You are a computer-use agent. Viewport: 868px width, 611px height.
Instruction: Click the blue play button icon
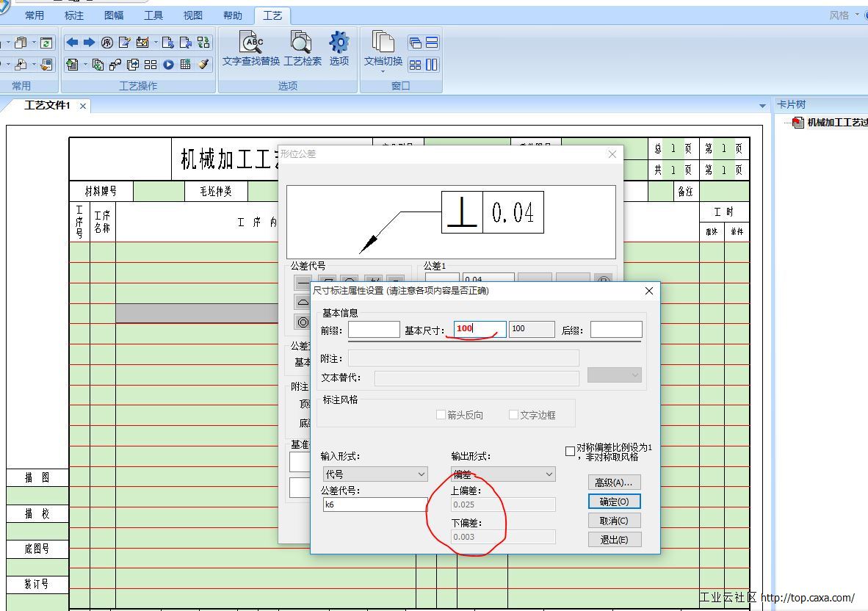coord(168,65)
